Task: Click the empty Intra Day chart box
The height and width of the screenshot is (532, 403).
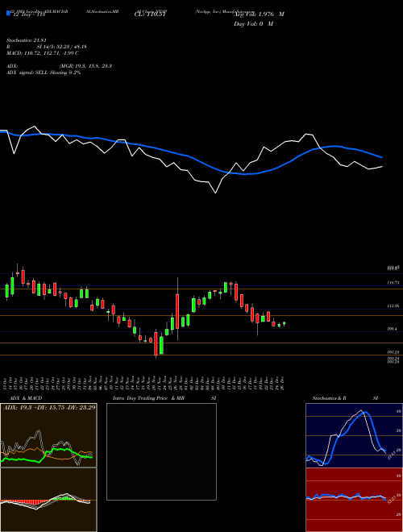Action: [x=161, y=451]
